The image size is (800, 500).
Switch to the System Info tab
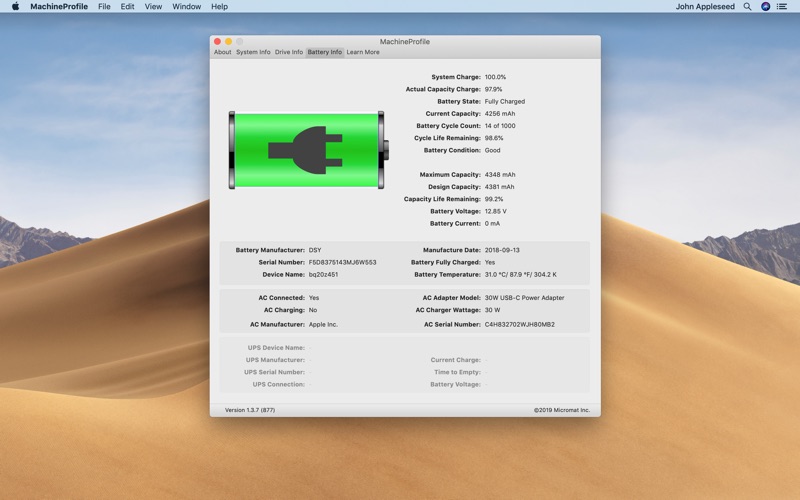[x=253, y=52]
